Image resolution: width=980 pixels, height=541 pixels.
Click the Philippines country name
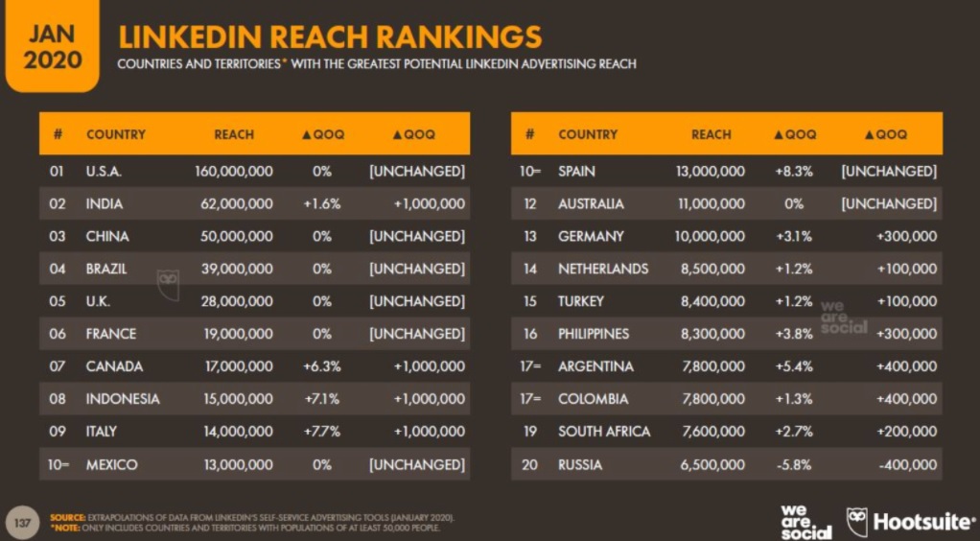(594, 334)
